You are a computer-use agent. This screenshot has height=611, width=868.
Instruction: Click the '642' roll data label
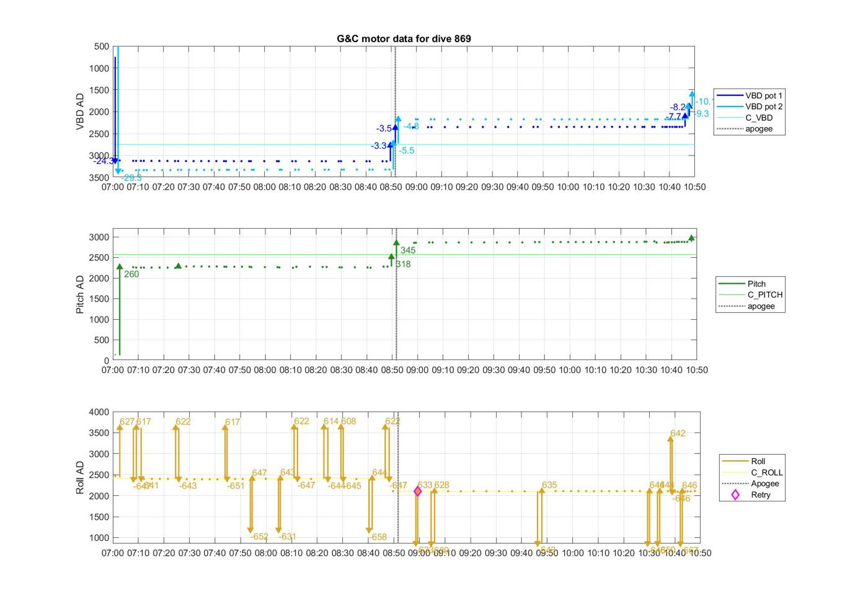coord(678,433)
